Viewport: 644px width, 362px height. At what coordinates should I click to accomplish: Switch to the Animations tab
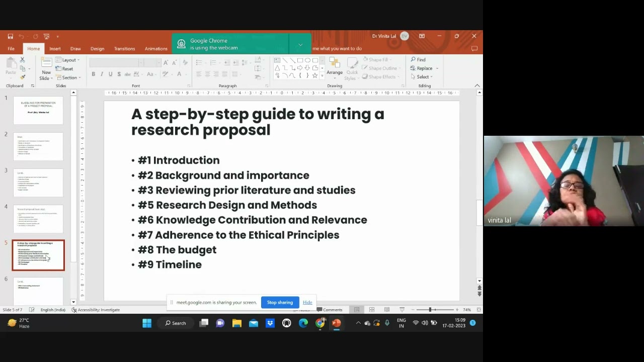coord(156,49)
